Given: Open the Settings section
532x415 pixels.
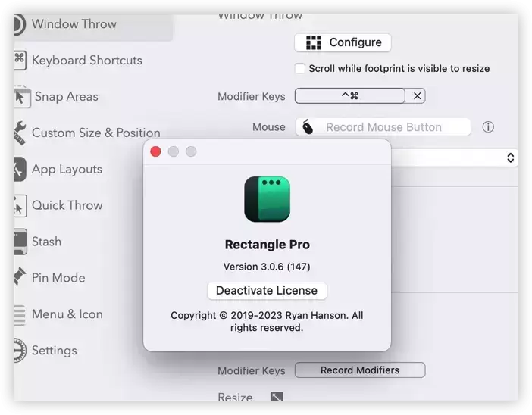Looking at the screenshot, I should point(55,351).
